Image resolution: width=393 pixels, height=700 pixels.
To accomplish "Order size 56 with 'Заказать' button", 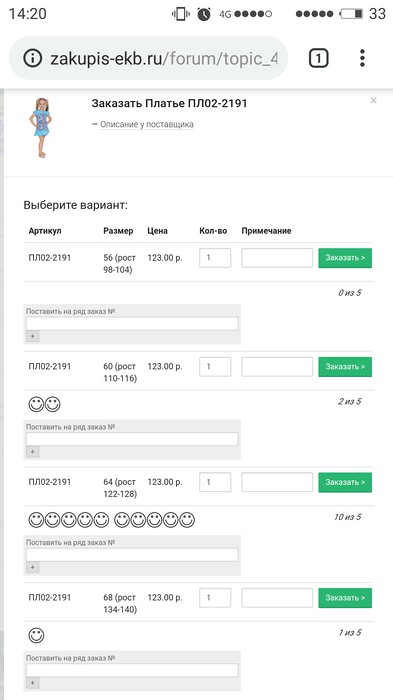I will 345,258.
